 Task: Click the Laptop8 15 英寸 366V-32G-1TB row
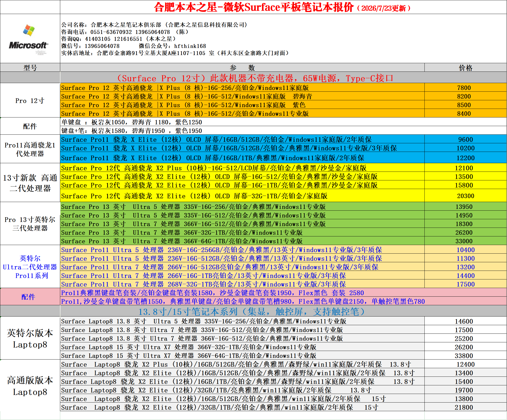(x=242, y=347)
